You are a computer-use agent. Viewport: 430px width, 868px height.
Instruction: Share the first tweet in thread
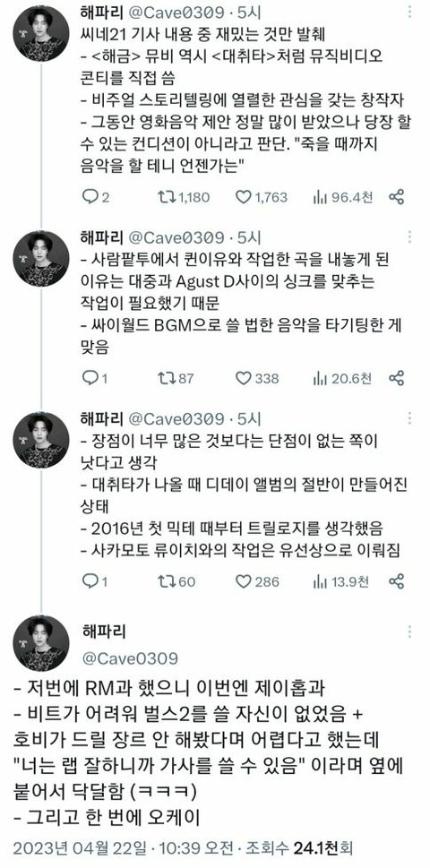396,197
